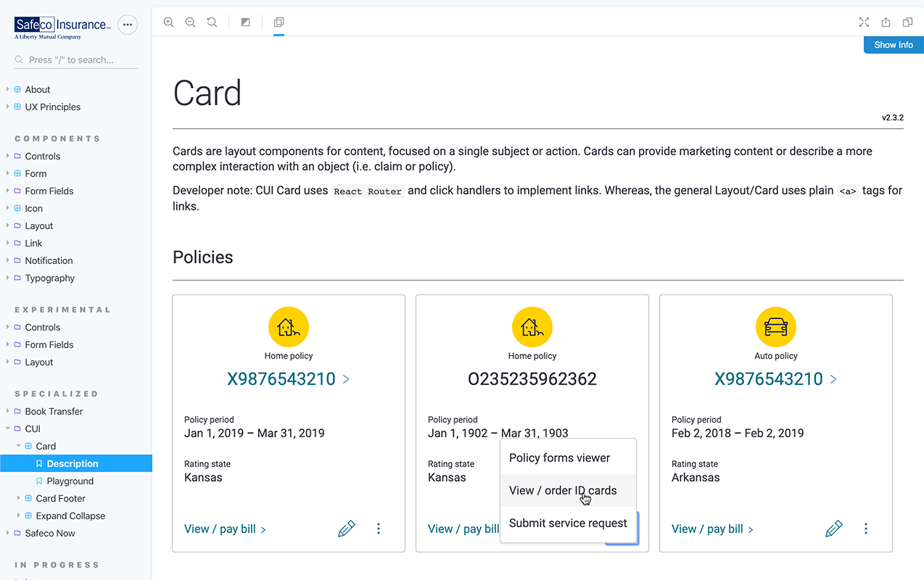Open the Playground story in sidebar
924x580 pixels.
[x=70, y=481]
